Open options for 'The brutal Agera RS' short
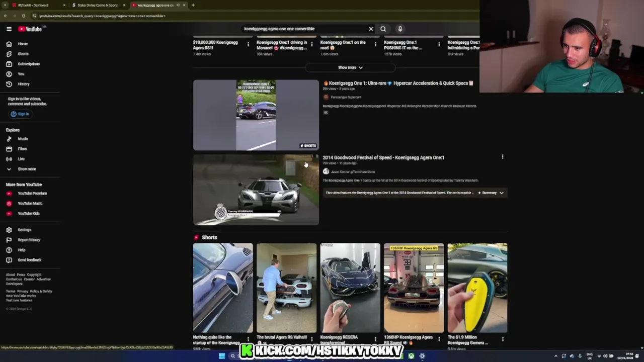The width and height of the screenshot is (644, 362). point(311,339)
